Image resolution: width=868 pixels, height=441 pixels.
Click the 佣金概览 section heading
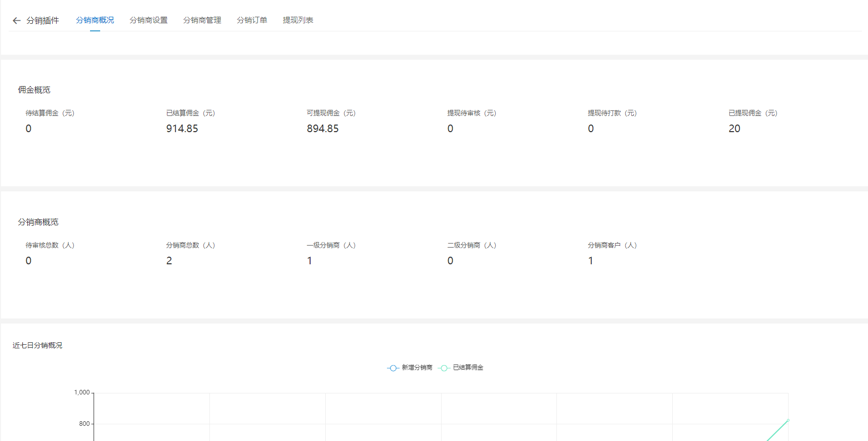tap(34, 90)
